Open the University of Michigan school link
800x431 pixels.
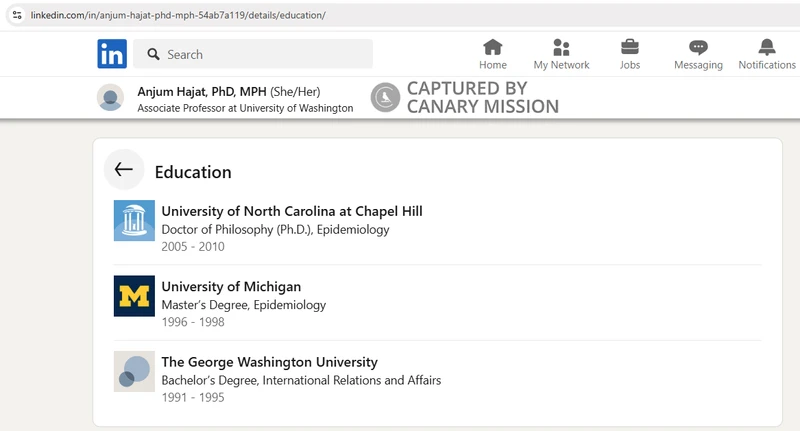[231, 287]
